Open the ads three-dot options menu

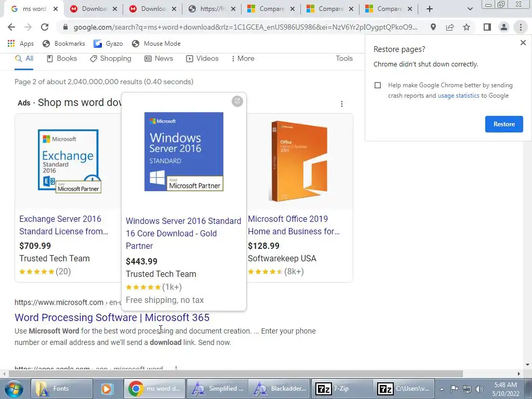pos(342,104)
